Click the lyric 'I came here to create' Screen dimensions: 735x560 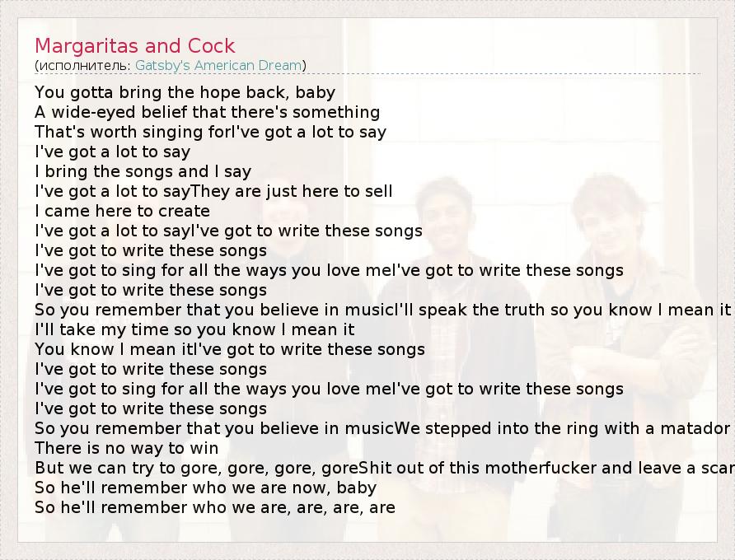(x=122, y=211)
